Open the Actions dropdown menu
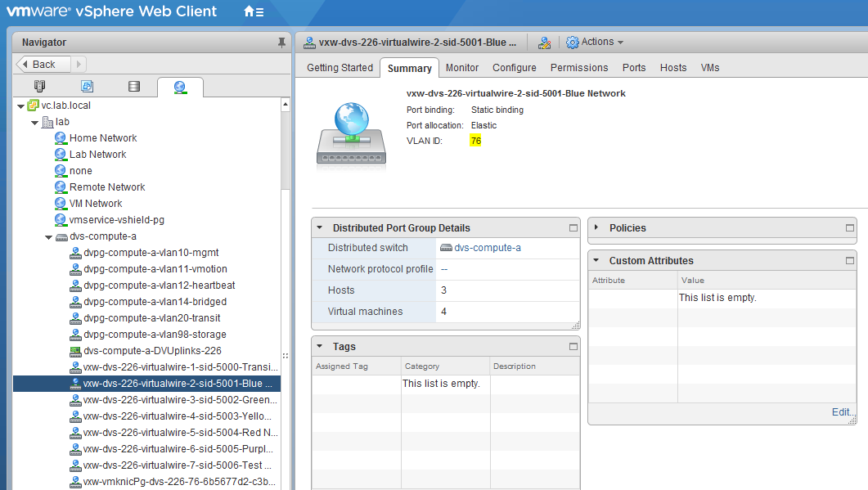Image resolution: width=868 pixels, height=490 pixels. 595,42
